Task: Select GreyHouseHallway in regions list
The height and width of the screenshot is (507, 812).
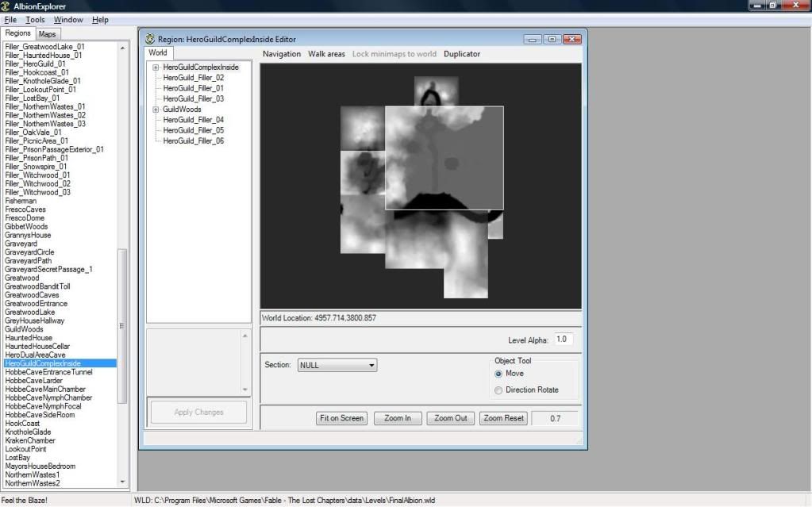Action: click(35, 321)
